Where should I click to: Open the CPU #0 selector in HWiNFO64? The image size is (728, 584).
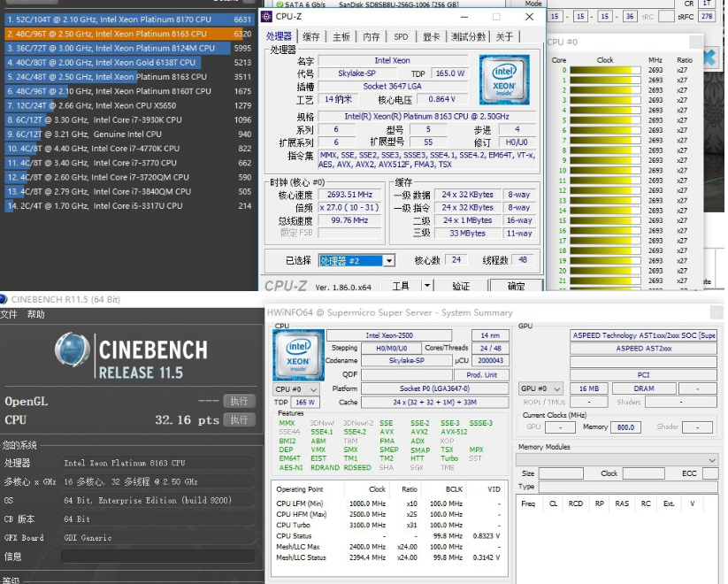[296, 389]
